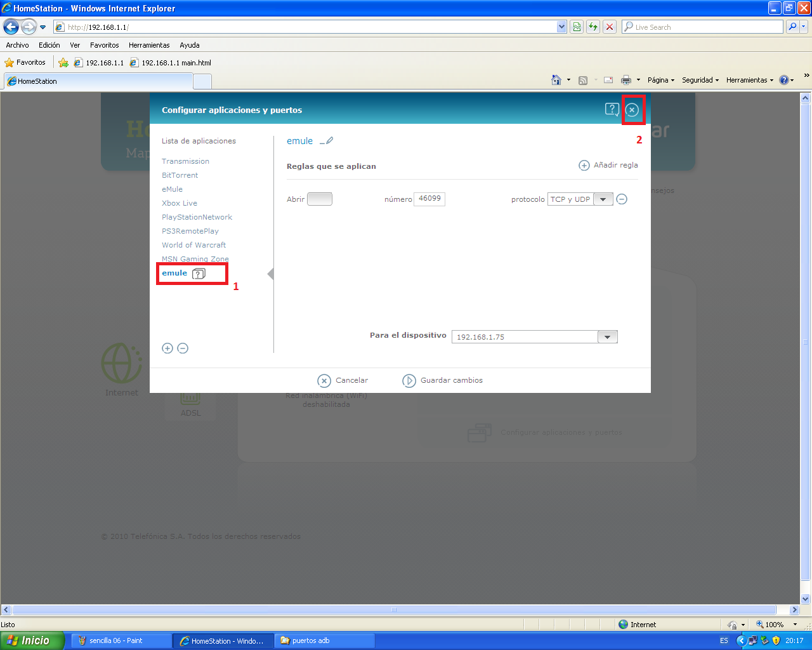Click the Read mail envelope icon

coord(608,80)
